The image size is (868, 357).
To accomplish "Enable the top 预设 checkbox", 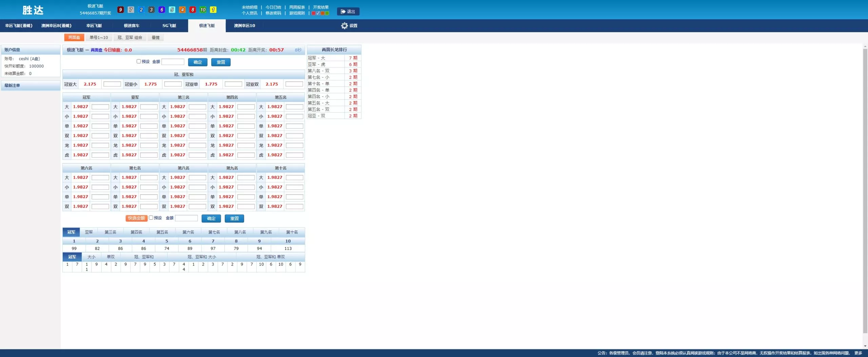I will pyautogui.click(x=139, y=61).
